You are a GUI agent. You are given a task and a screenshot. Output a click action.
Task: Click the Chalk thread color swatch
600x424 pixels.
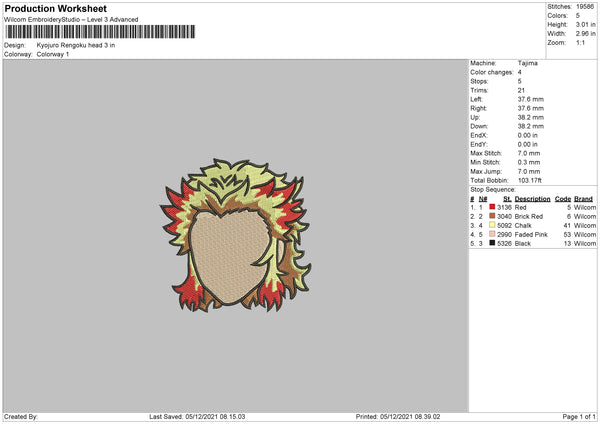point(492,225)
